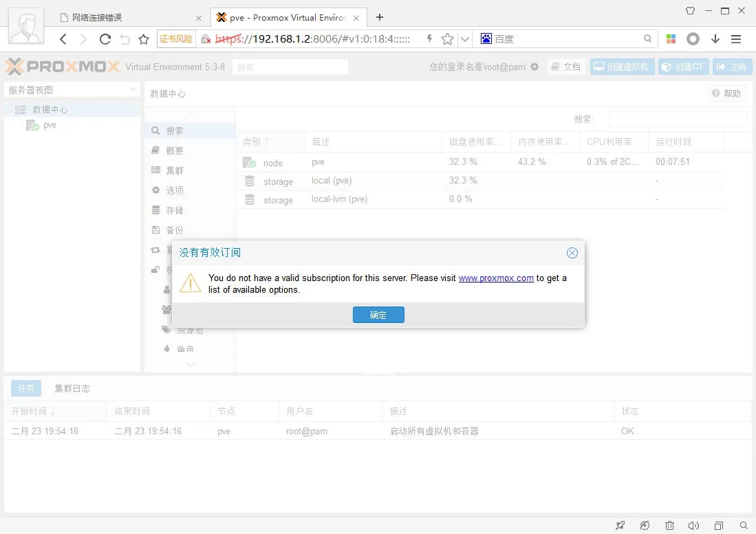Open the 文档 documentation button
Image resolution: width=756 pixels, height=534 pixels.
tap(566, 67)
